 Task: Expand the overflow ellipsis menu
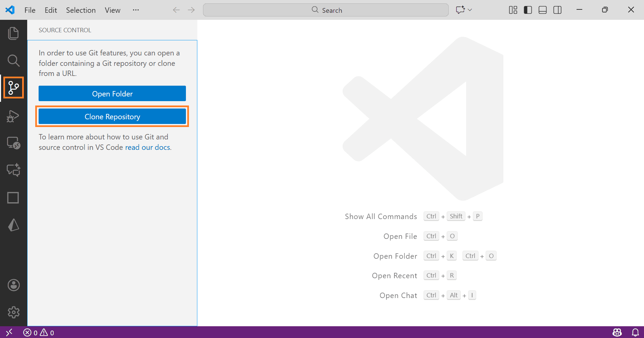click(x=136, y=10)
